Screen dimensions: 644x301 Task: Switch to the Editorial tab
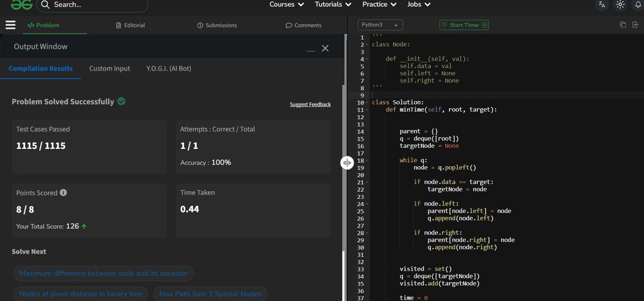[x=130, y=25]
